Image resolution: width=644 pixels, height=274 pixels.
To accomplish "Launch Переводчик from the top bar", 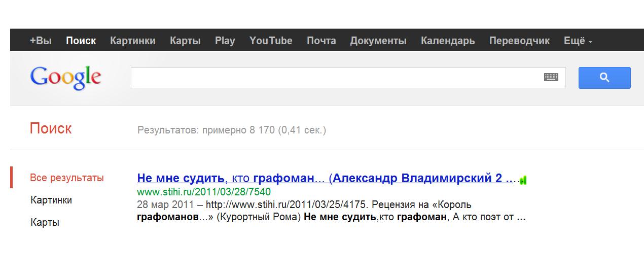I will coord(519,41).
